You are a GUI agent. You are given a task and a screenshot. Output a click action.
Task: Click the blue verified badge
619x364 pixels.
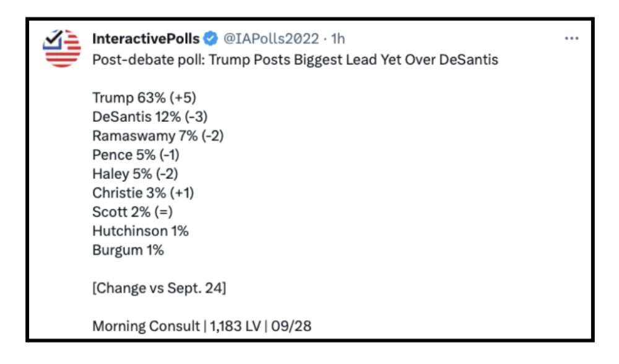(210, 39)
